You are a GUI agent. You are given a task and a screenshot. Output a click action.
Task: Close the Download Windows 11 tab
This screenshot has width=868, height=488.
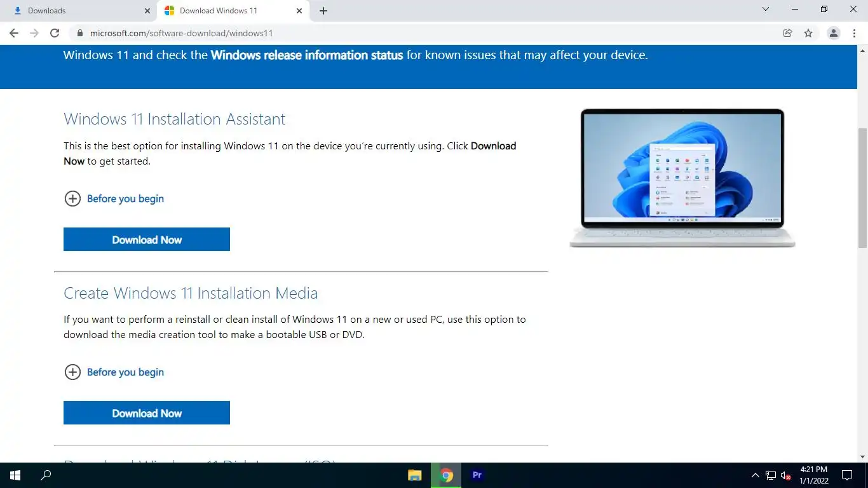coord(299,11)
